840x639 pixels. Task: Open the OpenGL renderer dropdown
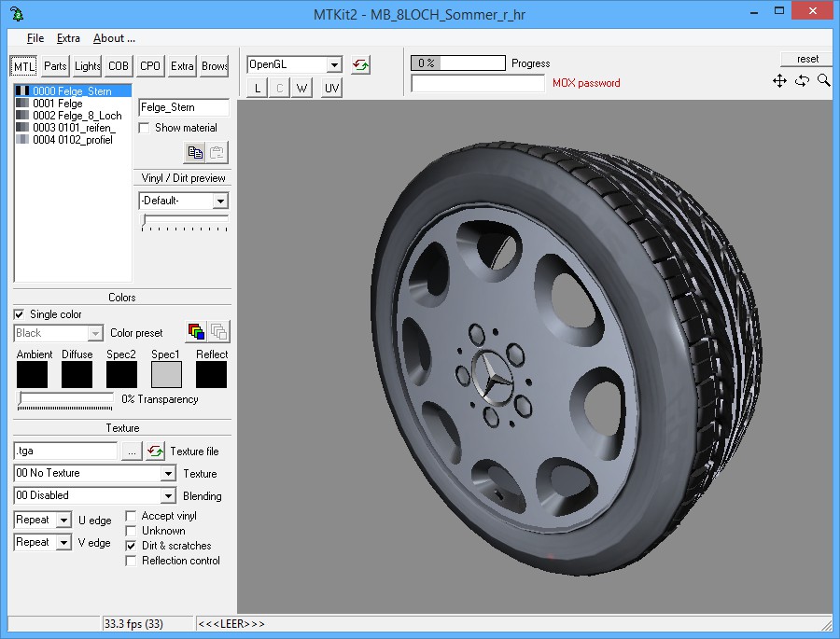coord(334,64)
